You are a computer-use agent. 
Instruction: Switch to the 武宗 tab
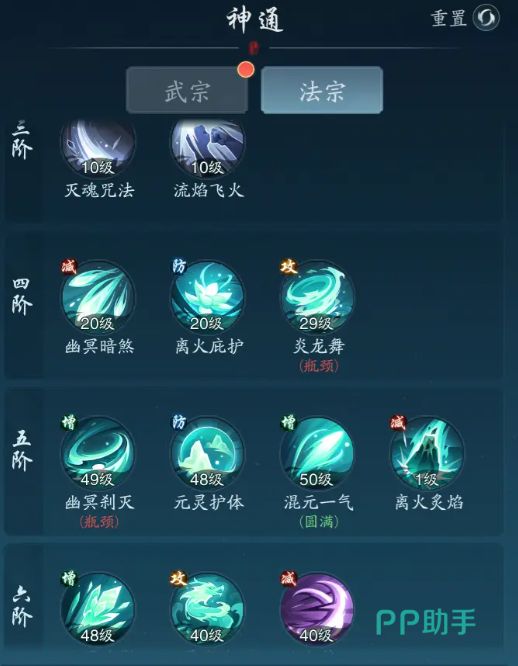[x=187, y=90]
